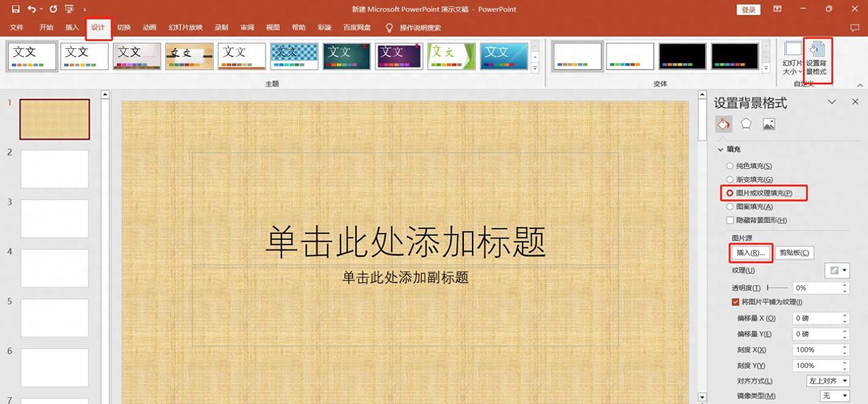
Task: Collapse the 填充 section expander
Action: (721, 149)
